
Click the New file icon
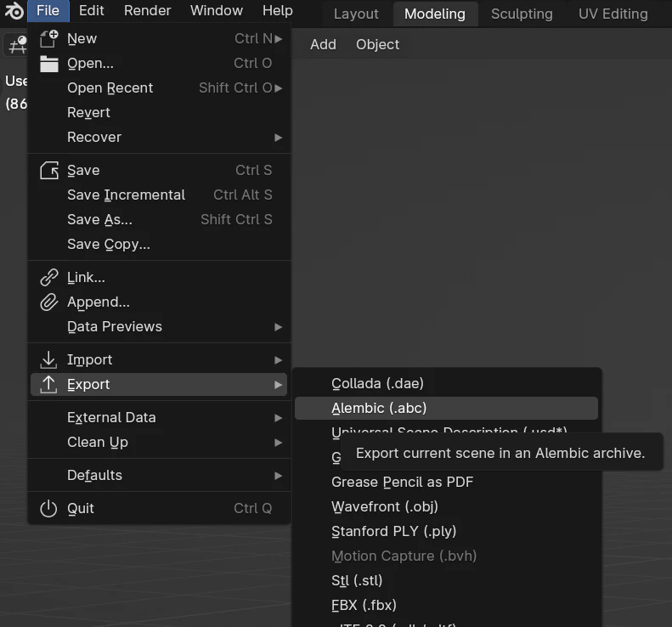click(49, 38)
